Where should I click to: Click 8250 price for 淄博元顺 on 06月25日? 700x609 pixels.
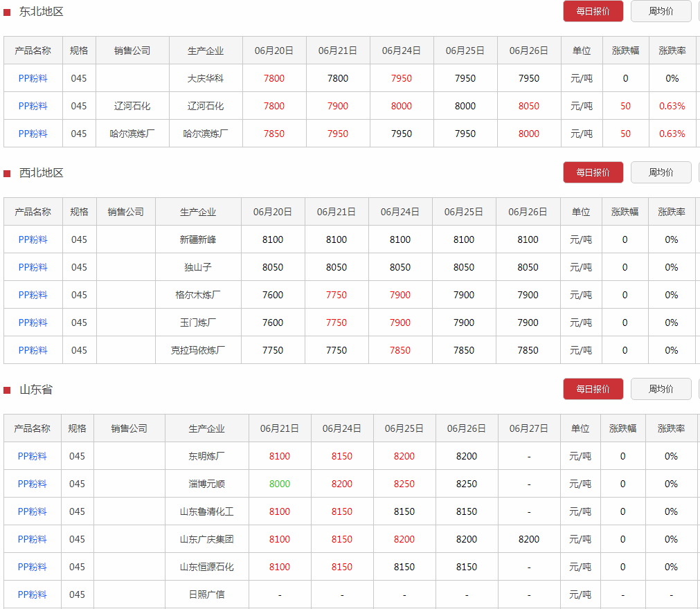(x=404, y=484)
